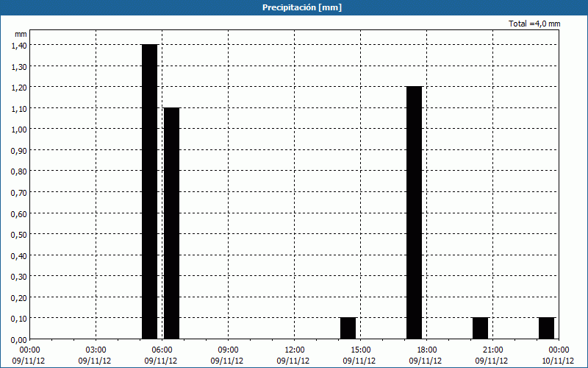The width and height of the screenshot is (588, 368).
Task: Click the 15:00 time axis label
Action: point(360,350)
